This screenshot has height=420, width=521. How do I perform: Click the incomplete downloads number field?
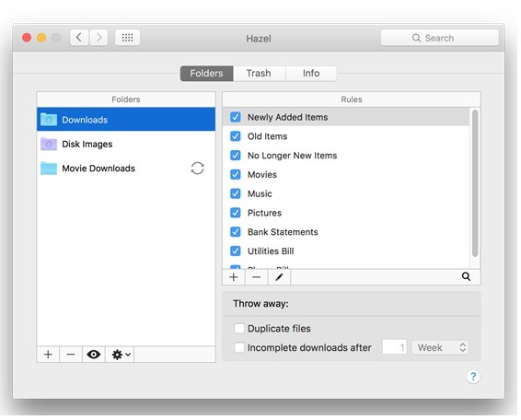point(394,347)
